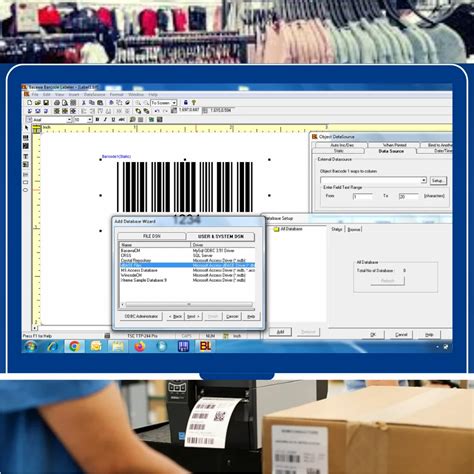Open the Insert menu
474x474 pixels.
click(74, 95)
